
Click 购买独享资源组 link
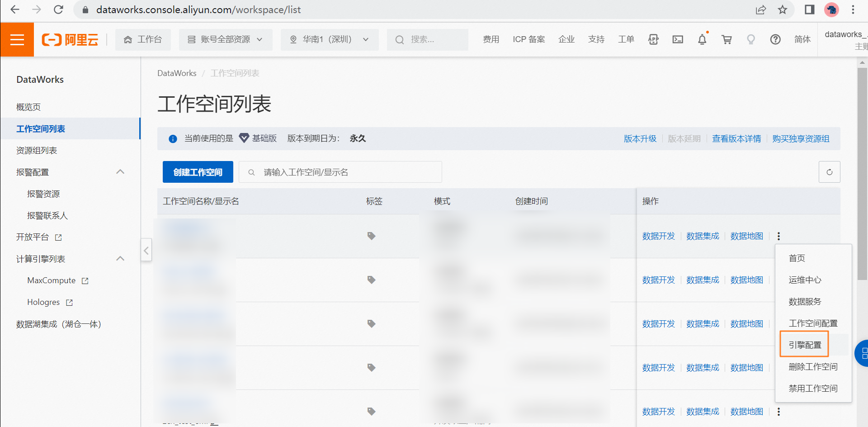click(801, 139)
